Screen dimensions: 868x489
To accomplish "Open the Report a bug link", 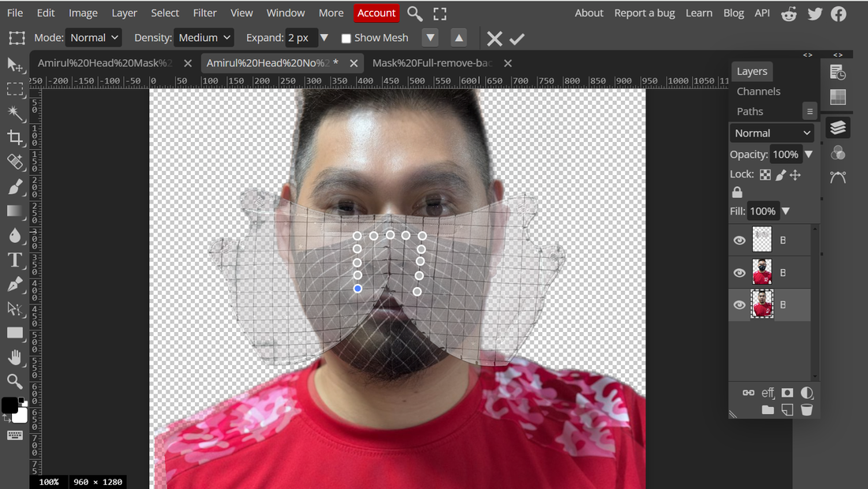I will tap(645, 13).
